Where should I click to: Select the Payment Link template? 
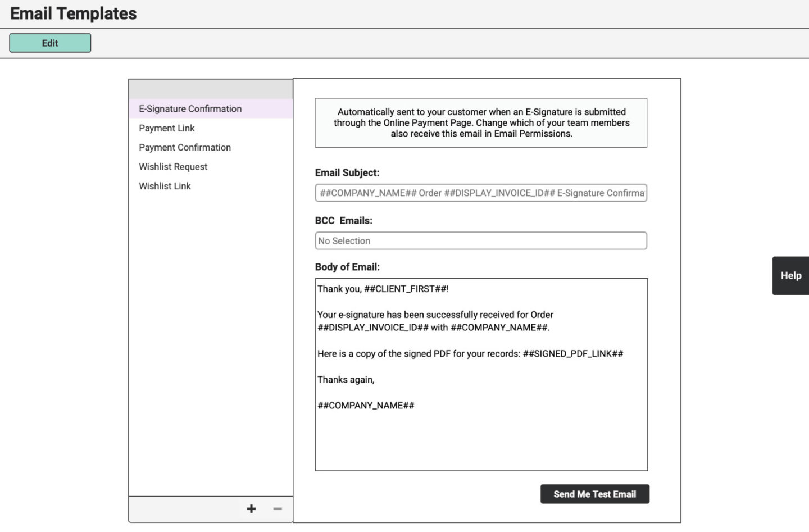[166, 128]
